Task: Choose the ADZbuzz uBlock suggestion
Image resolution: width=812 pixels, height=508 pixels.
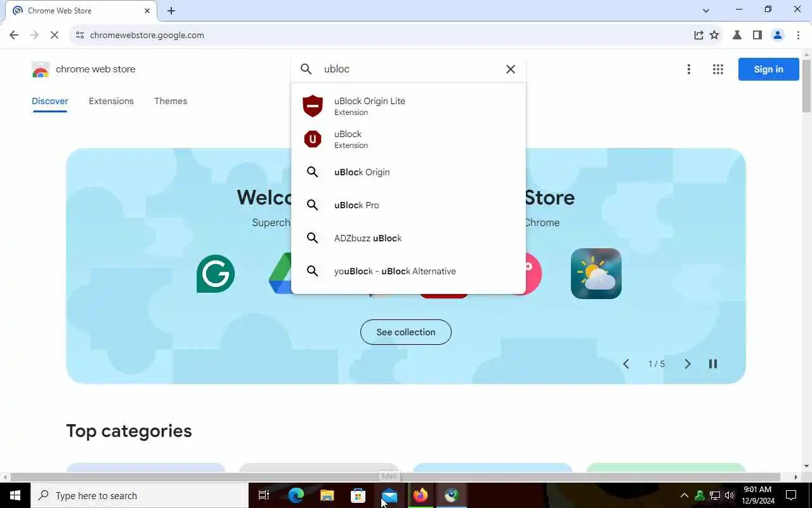Action: (409, 238)
